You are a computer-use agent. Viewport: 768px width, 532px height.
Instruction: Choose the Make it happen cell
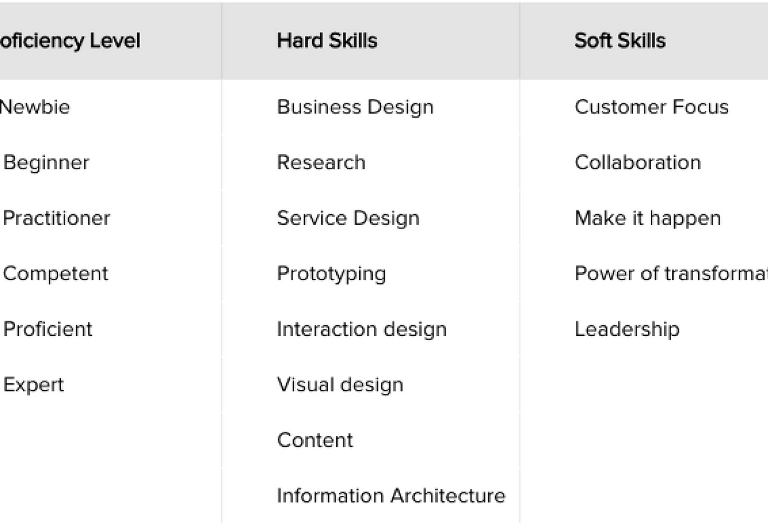tap(647, 218)
